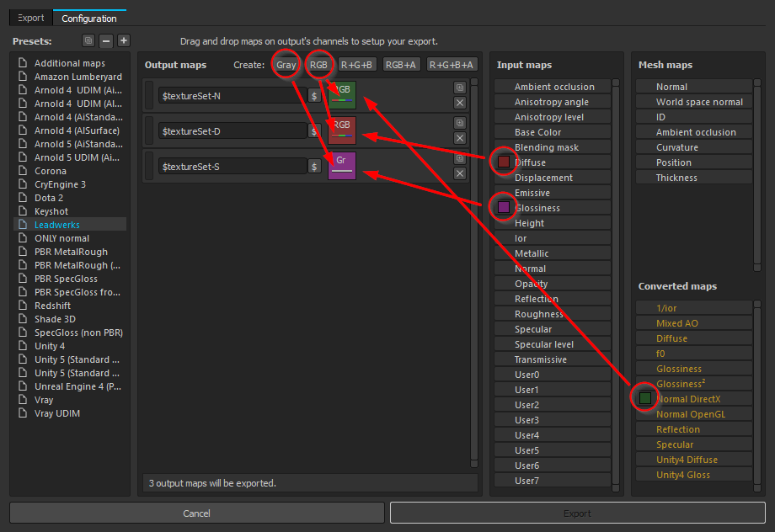Click the $ token button for $textureSet-N
Image resolution: width=775 pixels, height=532 pixels.
(x=314, y=96)
